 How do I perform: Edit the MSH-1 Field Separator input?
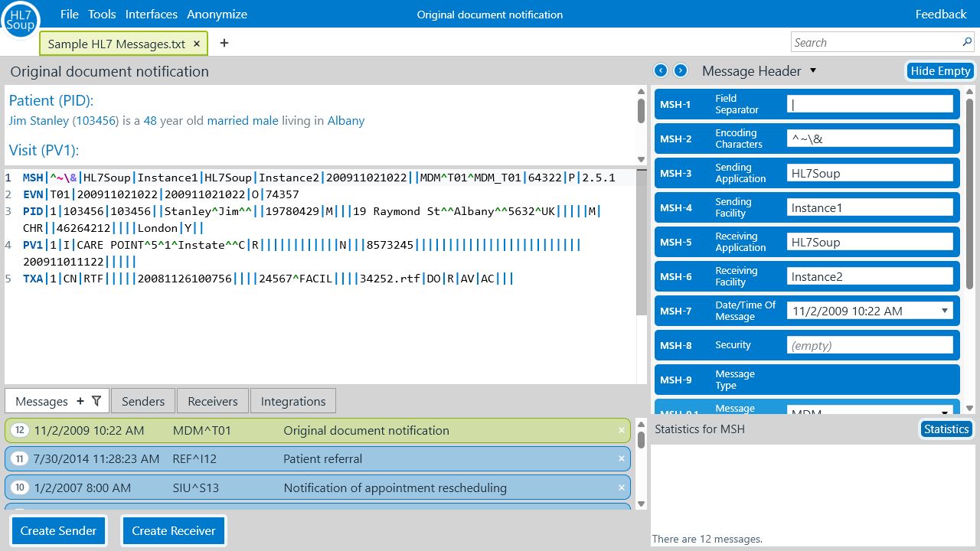(x=870, y=104)
